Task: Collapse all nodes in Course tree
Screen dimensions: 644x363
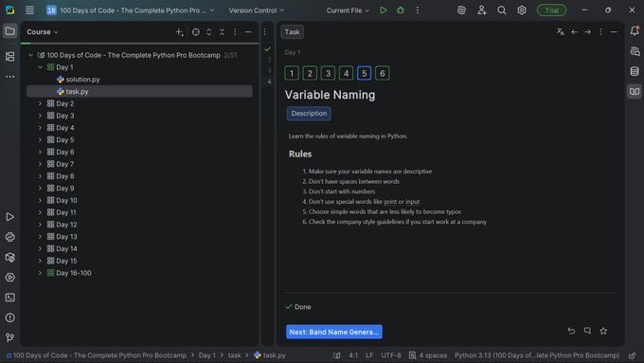Action: 222,32
